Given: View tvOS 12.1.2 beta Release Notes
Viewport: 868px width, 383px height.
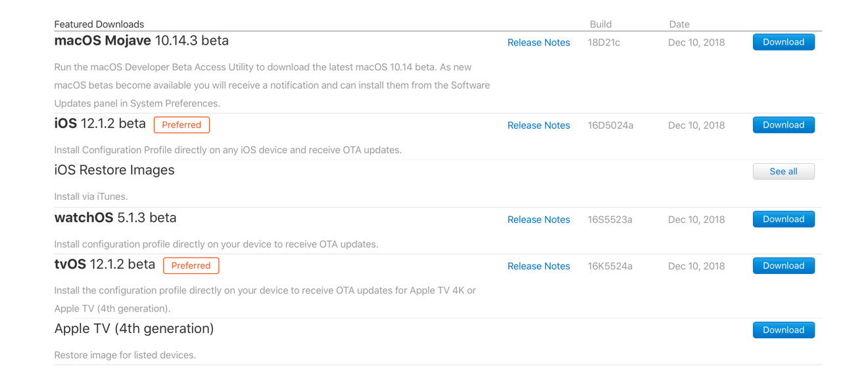Looking at the screenshot, I should pos(539,267).
